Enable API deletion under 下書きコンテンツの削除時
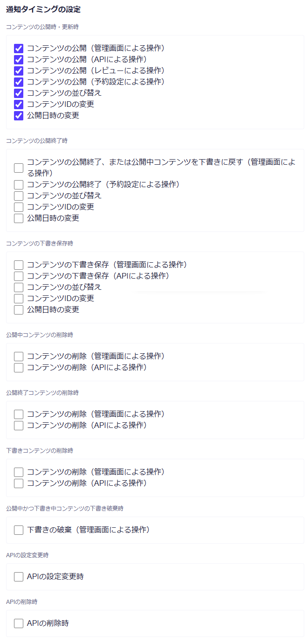This screenshot has width=308, height=644. click(19, 483)
